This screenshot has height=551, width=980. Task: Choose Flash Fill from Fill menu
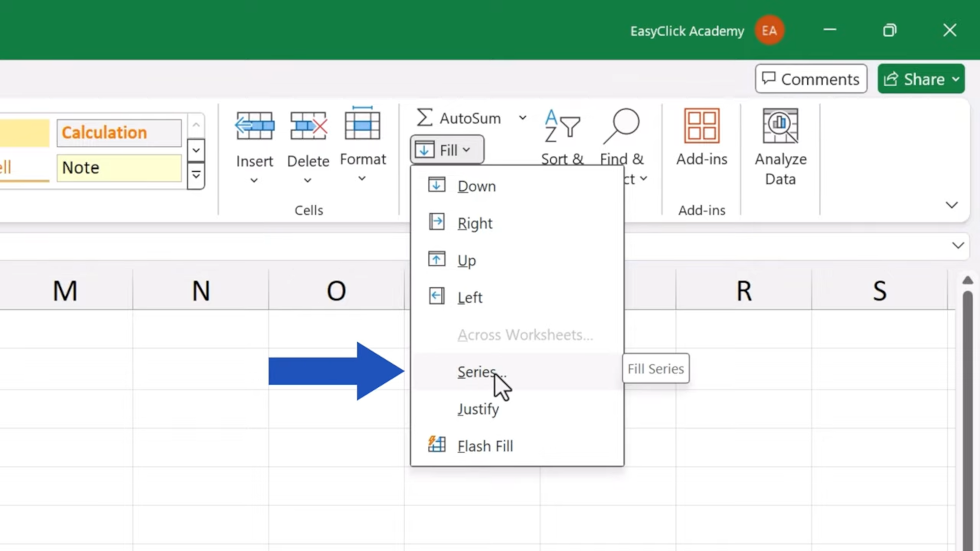click(485, 446)
